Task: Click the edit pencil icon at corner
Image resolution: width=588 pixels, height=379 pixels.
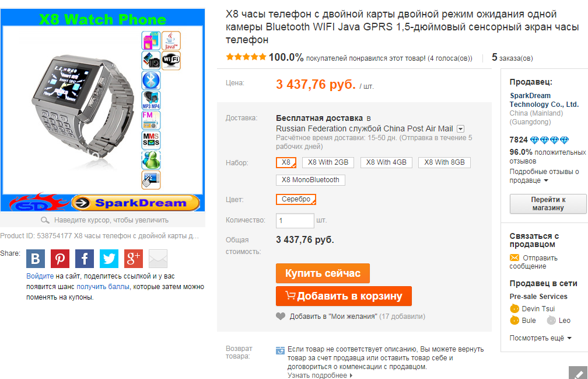Action: pos(579,373)
